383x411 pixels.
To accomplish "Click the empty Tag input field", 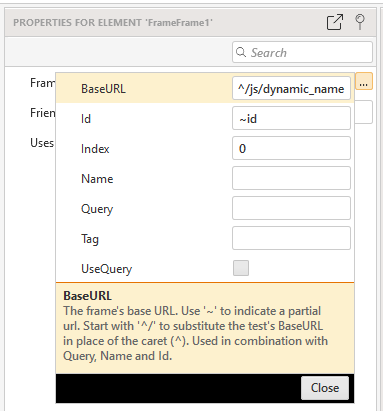I will tap(291, 238).
